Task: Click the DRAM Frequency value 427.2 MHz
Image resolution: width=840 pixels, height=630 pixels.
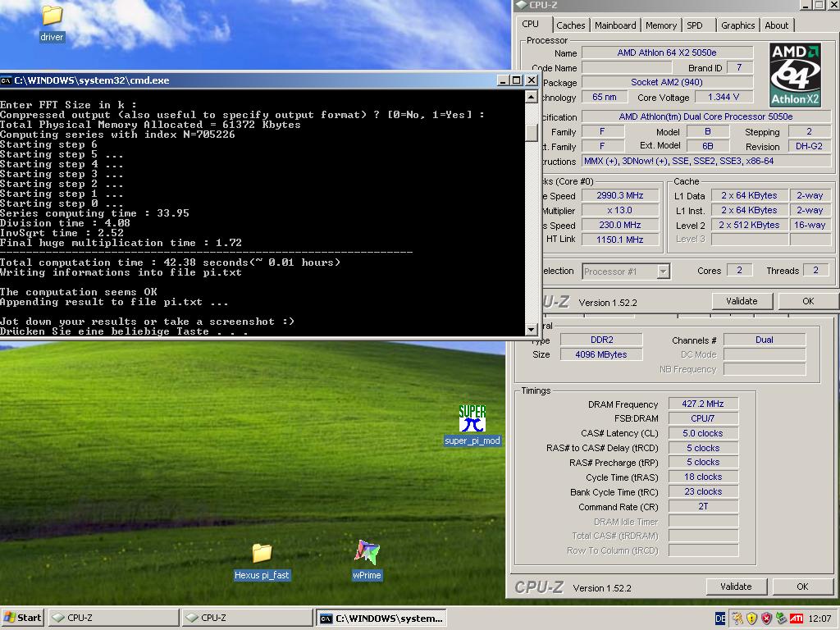Action: point(703,404)
